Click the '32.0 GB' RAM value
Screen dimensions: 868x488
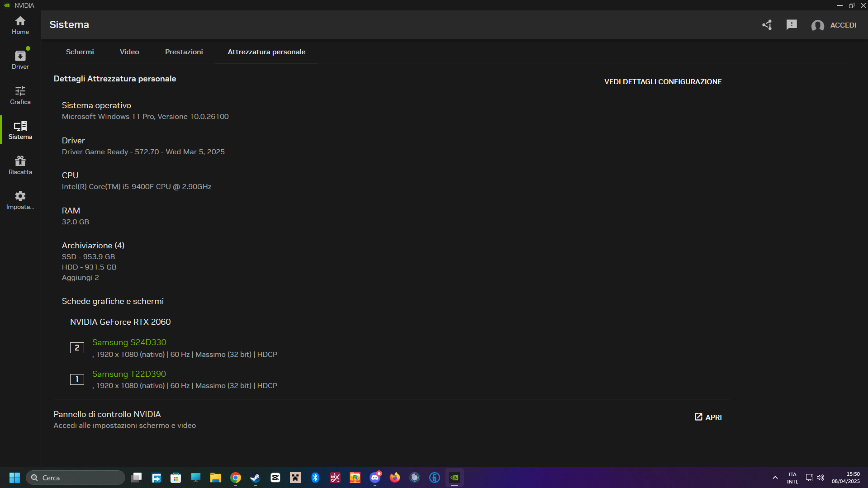[76, 222]
